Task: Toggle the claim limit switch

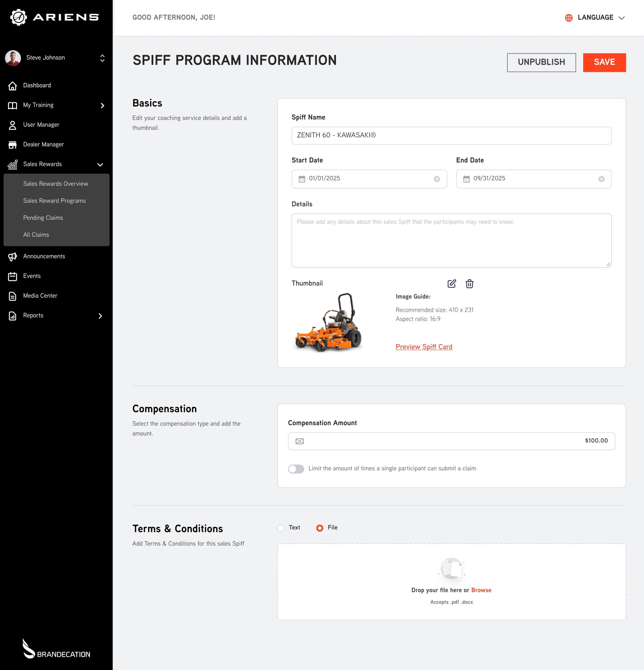Action: 296,469
